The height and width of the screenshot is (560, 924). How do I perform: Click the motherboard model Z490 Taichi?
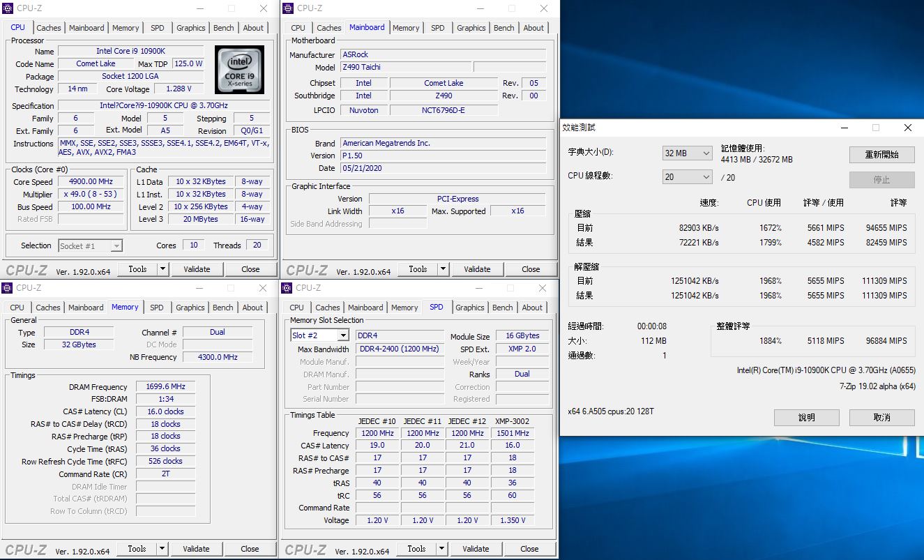[x=404, y=67]
